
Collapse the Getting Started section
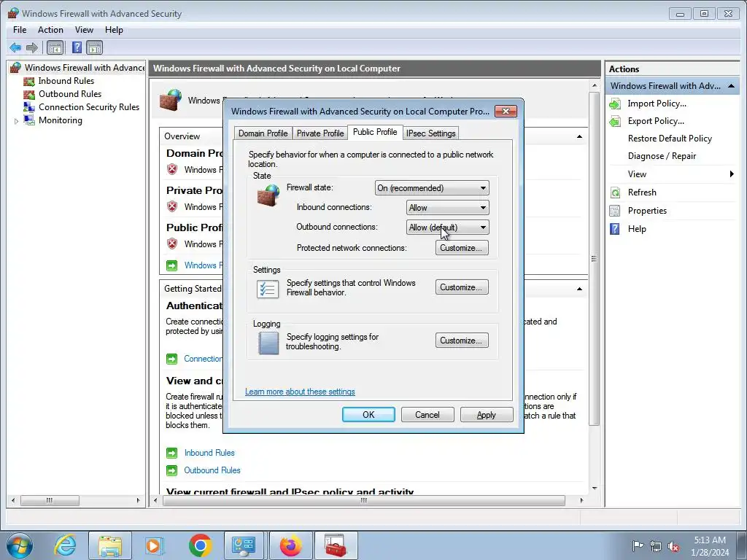579,289
